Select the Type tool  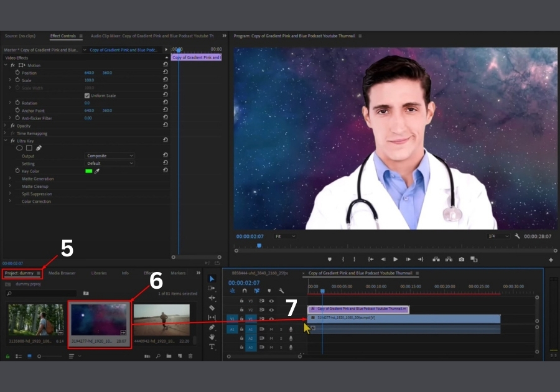[x=212, y=347]
